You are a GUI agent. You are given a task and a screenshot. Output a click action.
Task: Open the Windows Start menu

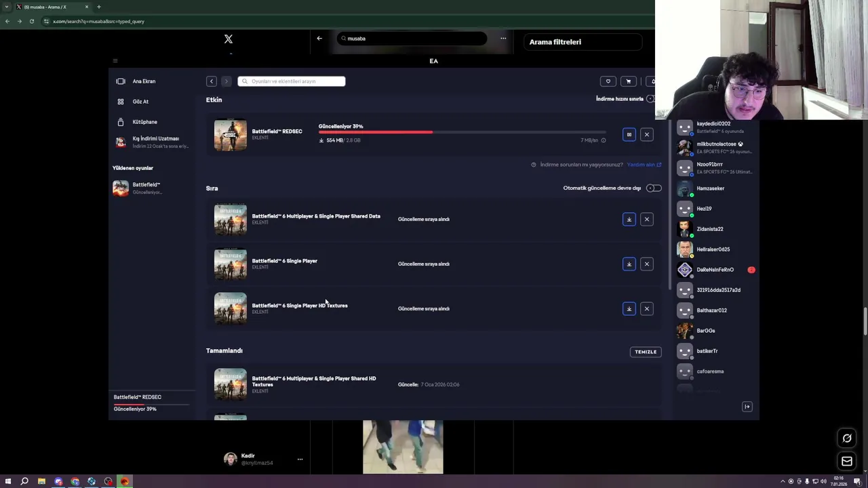(8, 481)
